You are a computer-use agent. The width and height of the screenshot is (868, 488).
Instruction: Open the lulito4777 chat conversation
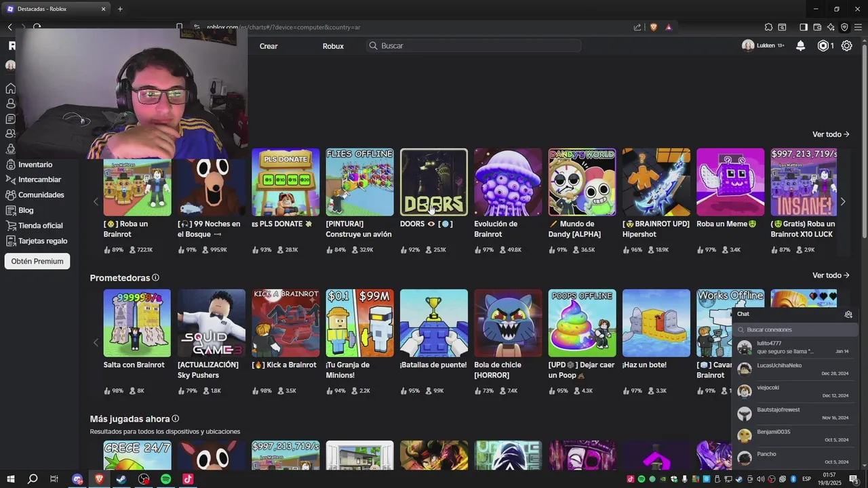pyautogui.click(x=793, y=347)
